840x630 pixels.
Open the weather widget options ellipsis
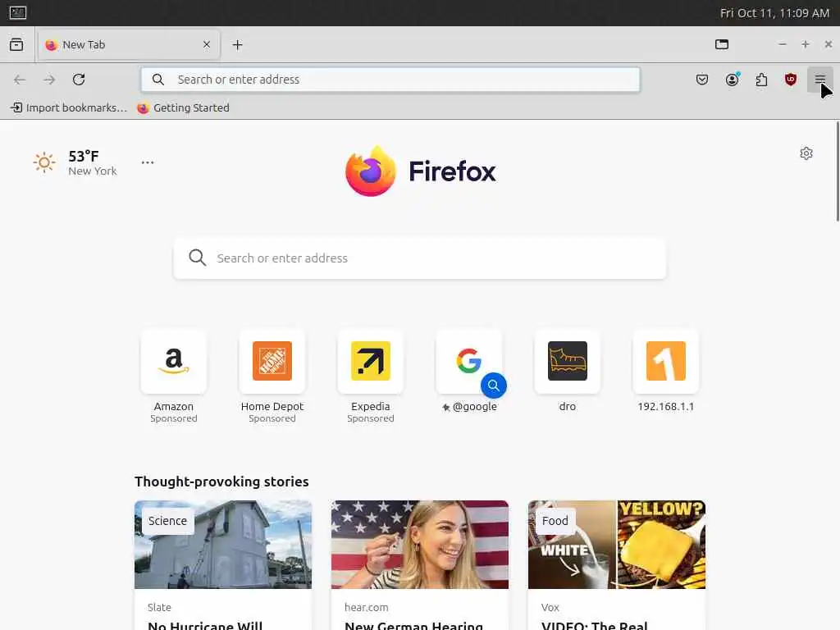tap(148, 162)
